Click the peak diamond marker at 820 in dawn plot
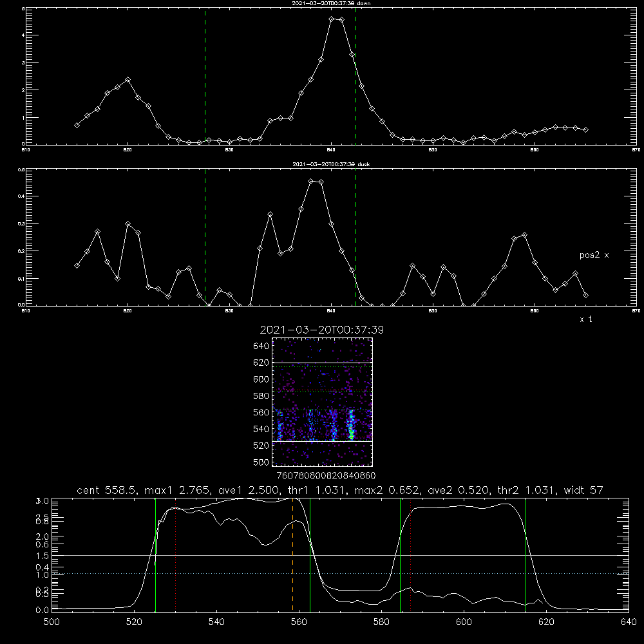The image size is (644, 644). click(128, 79)
